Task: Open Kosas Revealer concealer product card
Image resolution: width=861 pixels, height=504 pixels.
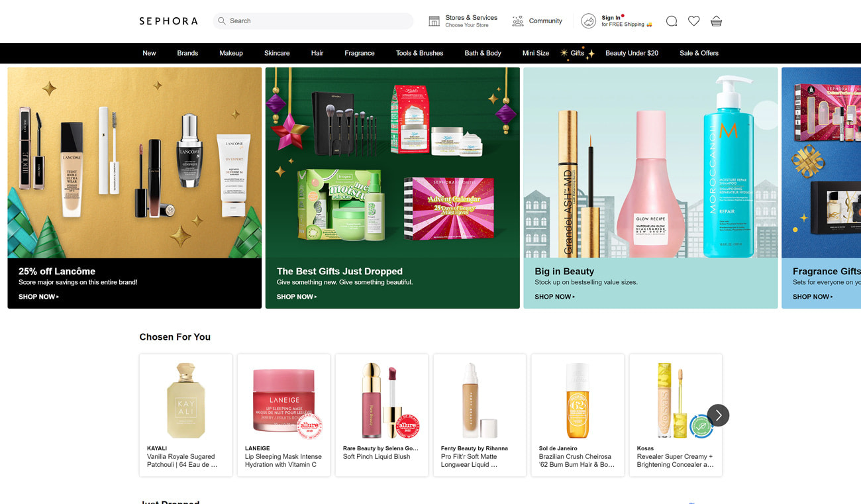Action: 676,415
